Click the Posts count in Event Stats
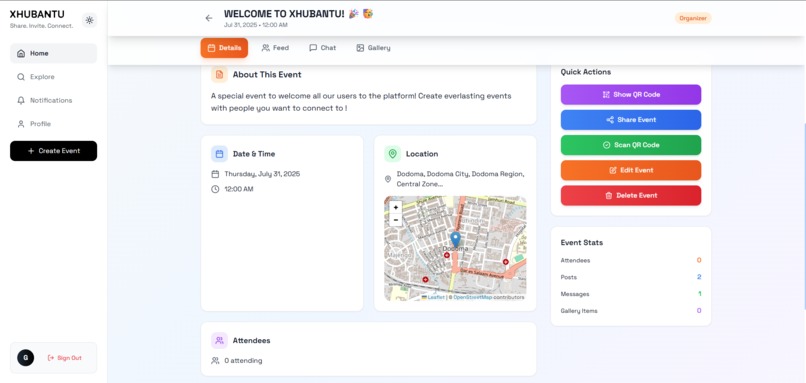 point(699,277)
